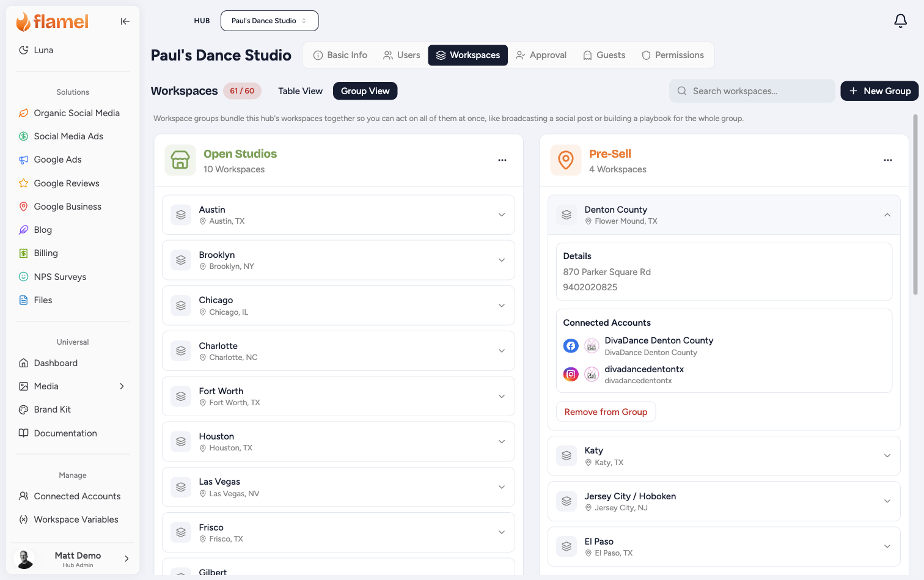Viewport: 924px width, 580px height.
Task: Collapse the sidebar using arrow icon
Action: pos(125,21)
